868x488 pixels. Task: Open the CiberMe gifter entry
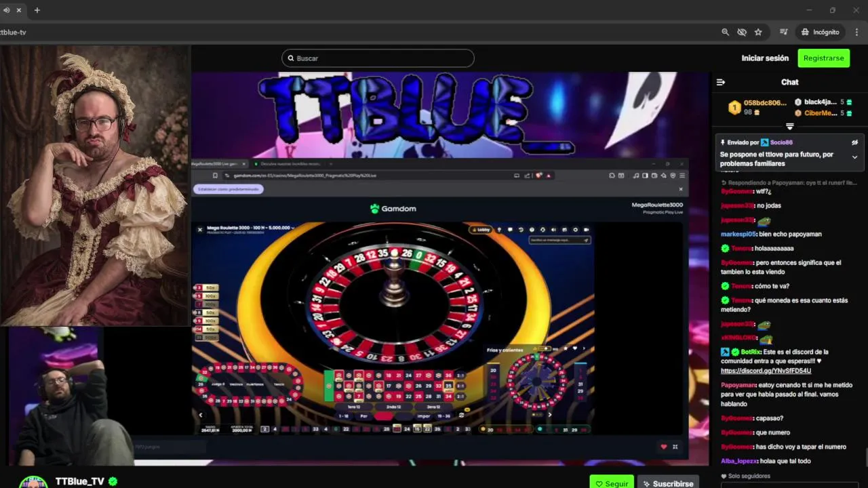coord(823,113)
